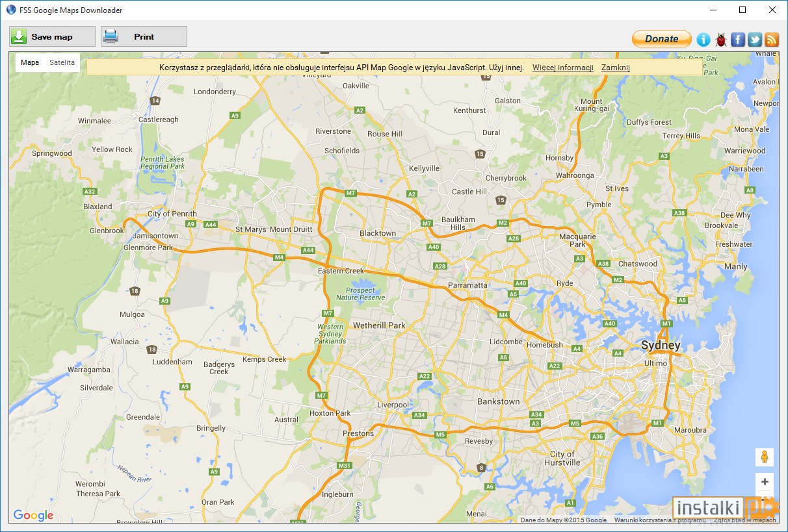This screenshot has height=532, width=788.
Task: Click the Save map button
Action: 52,36
